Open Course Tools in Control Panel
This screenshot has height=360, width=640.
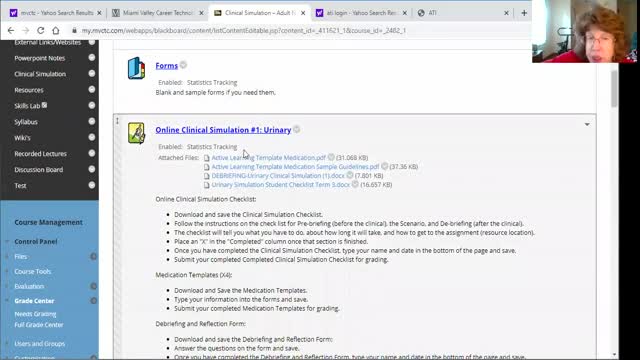pos(33,271)
